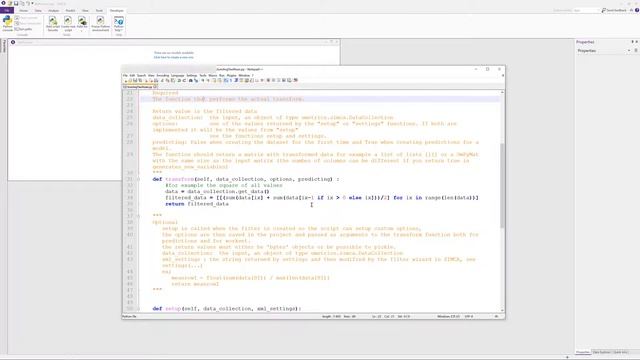Open the collapsed Favorites side panel tab
The image size is (640, 360).
(x=4, y=46)
